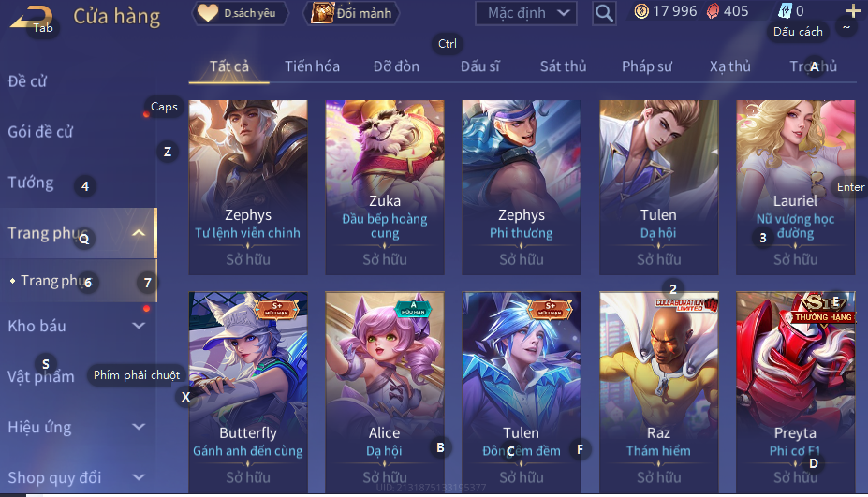This screenshot has height=497, width=868.
Task: Expand the Kho báu sidebar section
Action: (x=139, y=326)
